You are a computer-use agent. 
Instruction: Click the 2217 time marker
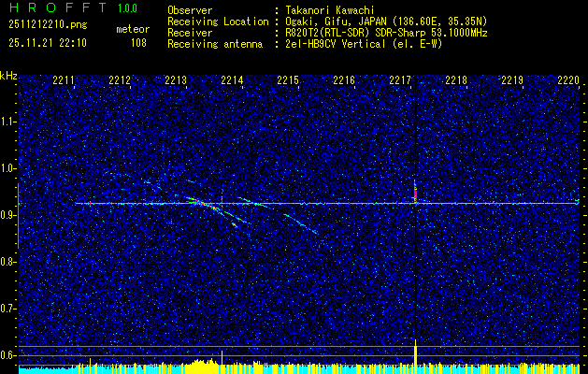(x=400, y=80)
